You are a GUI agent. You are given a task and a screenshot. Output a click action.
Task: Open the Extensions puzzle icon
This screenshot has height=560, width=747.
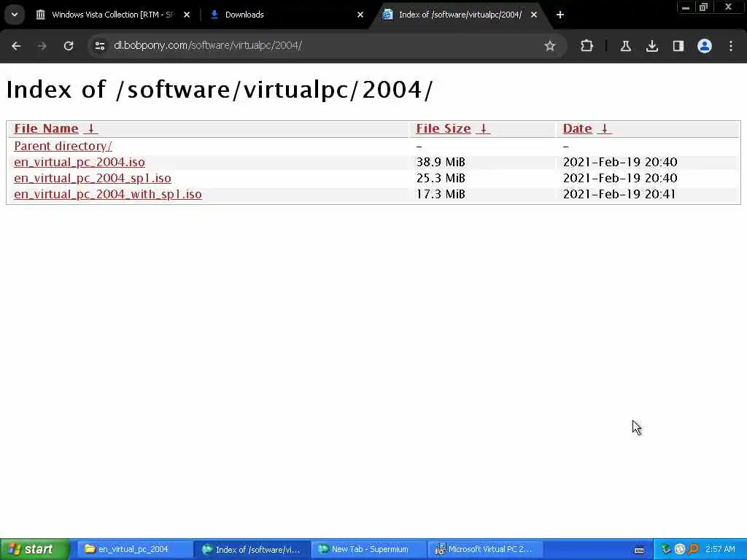pos(587,46)
